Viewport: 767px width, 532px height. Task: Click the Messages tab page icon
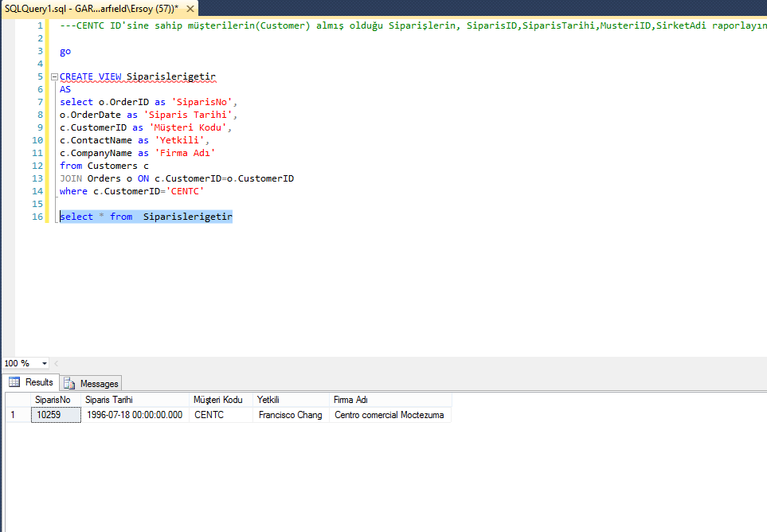pyautogui.click(x=69, y=383)
